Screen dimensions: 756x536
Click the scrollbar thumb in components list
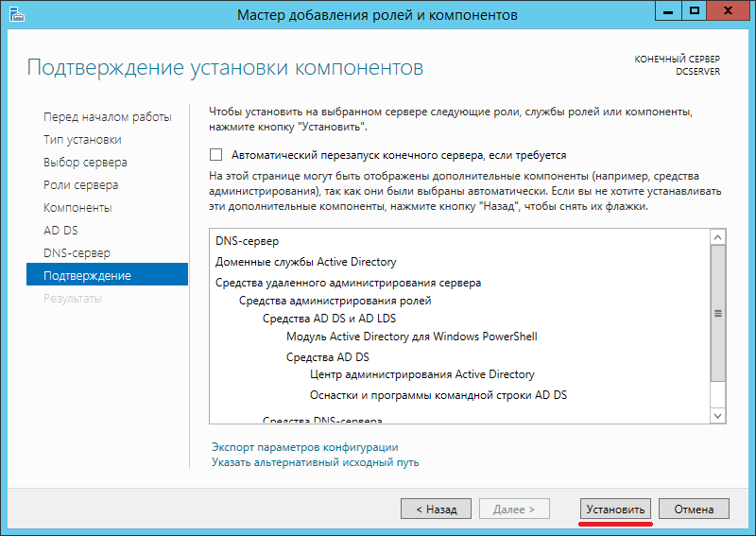(x=717, y=314)
